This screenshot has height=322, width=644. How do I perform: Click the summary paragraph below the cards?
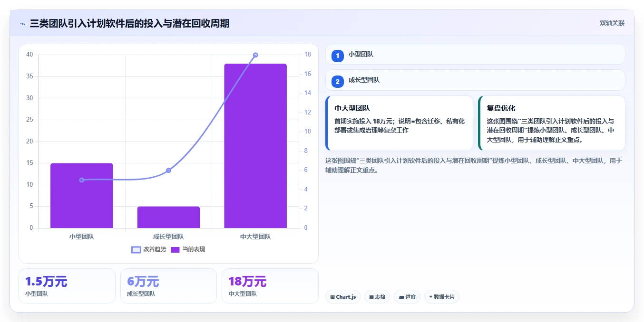474,165
